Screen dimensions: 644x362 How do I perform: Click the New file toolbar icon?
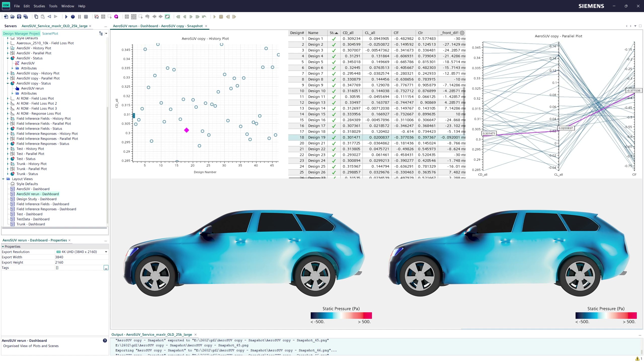tap(6, 17)
